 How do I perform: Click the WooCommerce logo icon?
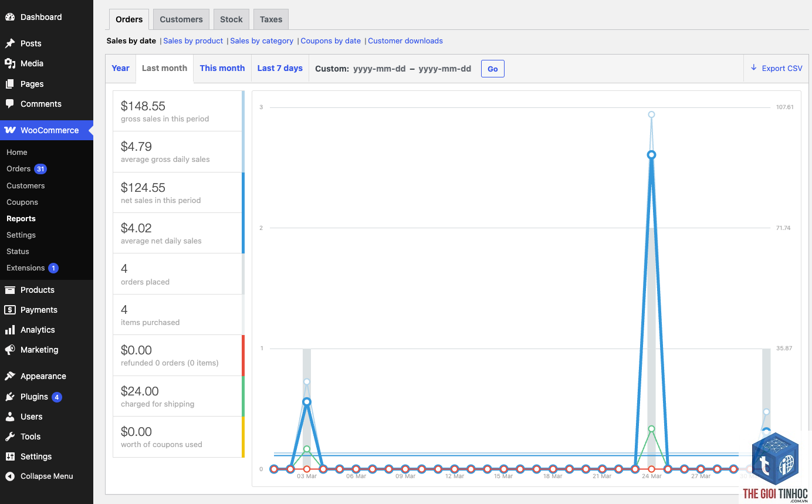tap(10, 130)
